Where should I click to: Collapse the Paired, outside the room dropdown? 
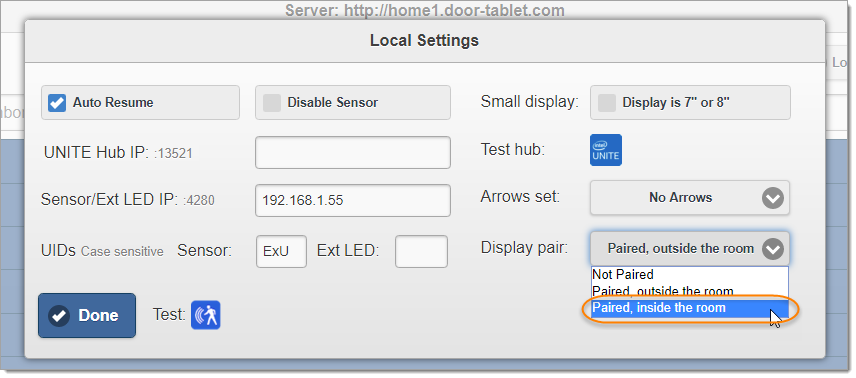point(690,249)
